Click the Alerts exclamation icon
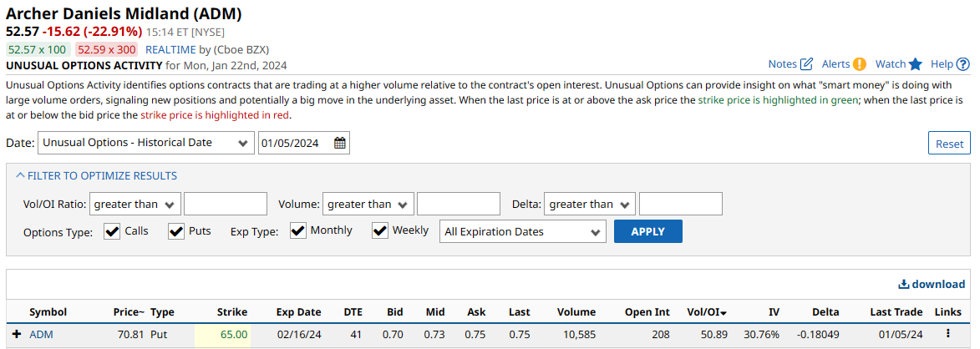This screenshot has height=349, width=980. tap(859, 64)
